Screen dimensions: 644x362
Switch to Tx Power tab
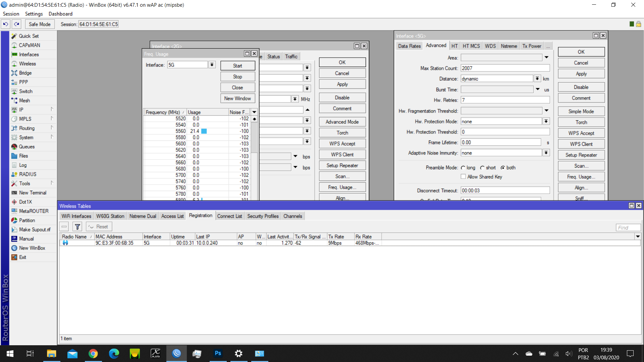click(x=532, y=46)
